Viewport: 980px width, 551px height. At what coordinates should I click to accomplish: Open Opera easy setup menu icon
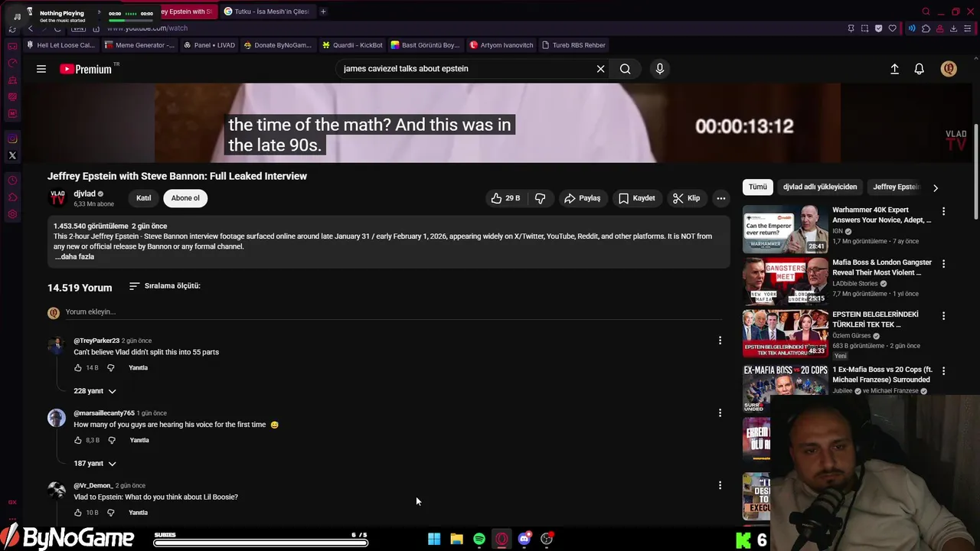pos(969,28)
